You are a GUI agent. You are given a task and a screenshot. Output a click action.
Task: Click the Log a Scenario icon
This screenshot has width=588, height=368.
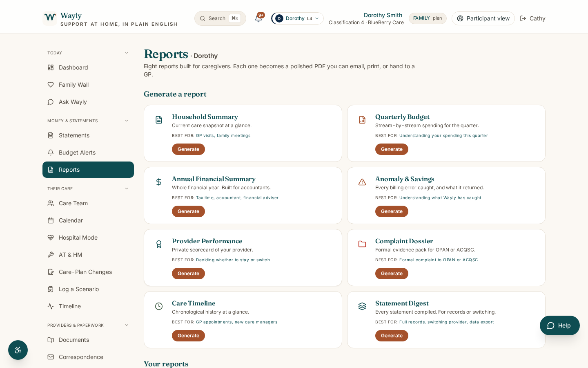[51, 289]
